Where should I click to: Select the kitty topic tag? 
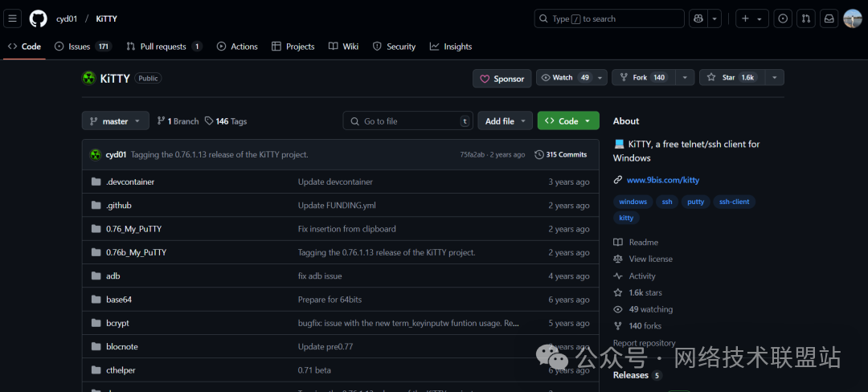pos(626,218)
